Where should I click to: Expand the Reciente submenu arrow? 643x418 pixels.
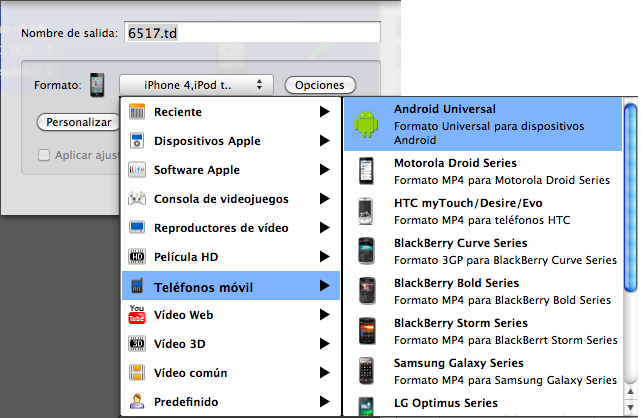(x=324, y=112)
